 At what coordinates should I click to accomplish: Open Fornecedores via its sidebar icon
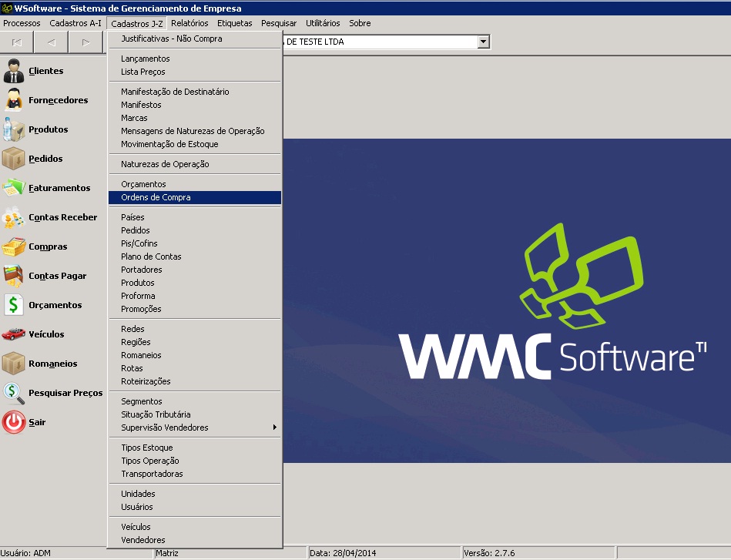click(13, 100)
